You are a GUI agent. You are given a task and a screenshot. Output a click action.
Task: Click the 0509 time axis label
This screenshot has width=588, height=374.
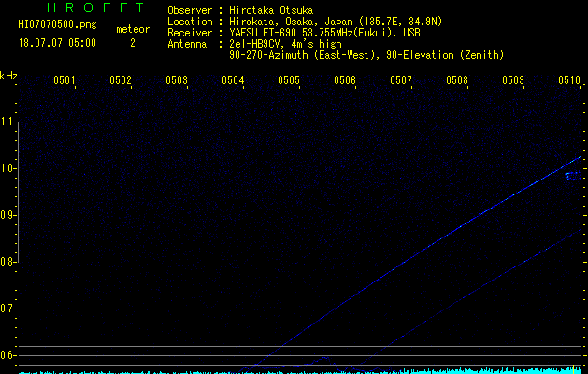[x=513, y=80]
